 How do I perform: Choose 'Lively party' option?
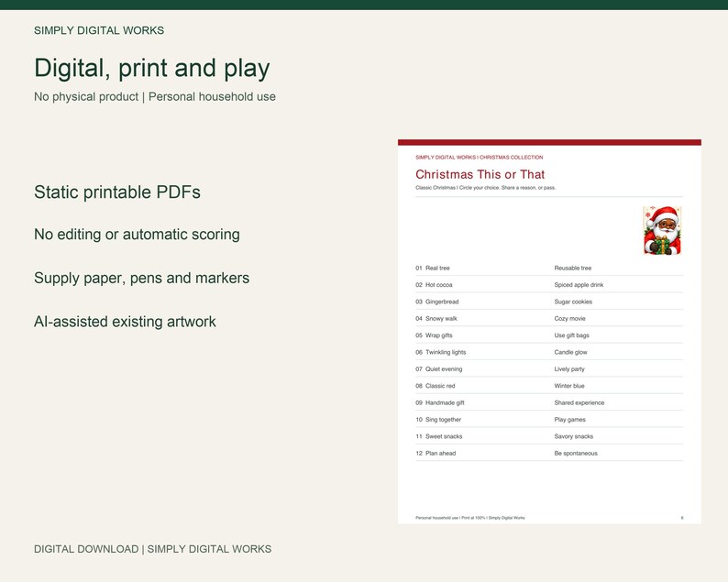569,369
